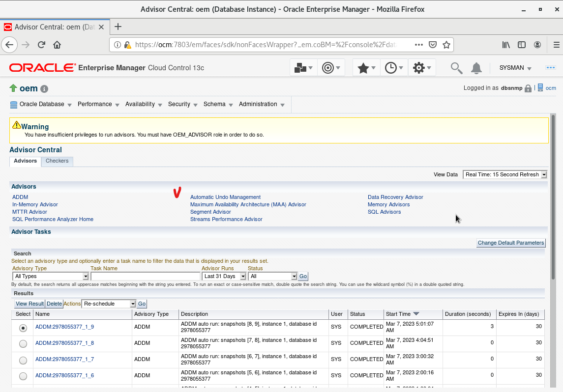The height and width of the screenshot is (392, 563).
Task: Open Setup gear menu
Action: [422, 68]
